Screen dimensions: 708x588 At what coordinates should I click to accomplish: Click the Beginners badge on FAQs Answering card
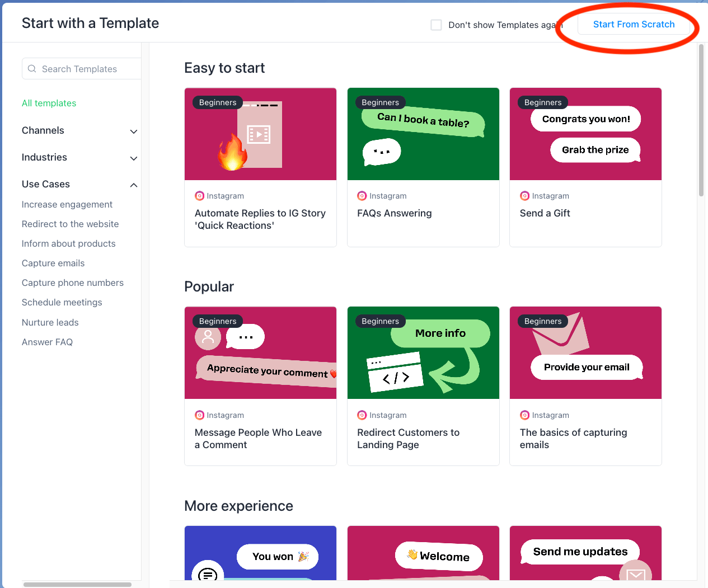(x=381, y=102)
